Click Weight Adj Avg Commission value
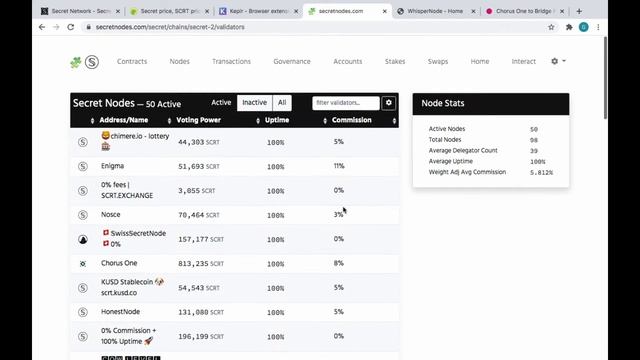The width and height of the screenshot is (640, 360). (541, 173)
